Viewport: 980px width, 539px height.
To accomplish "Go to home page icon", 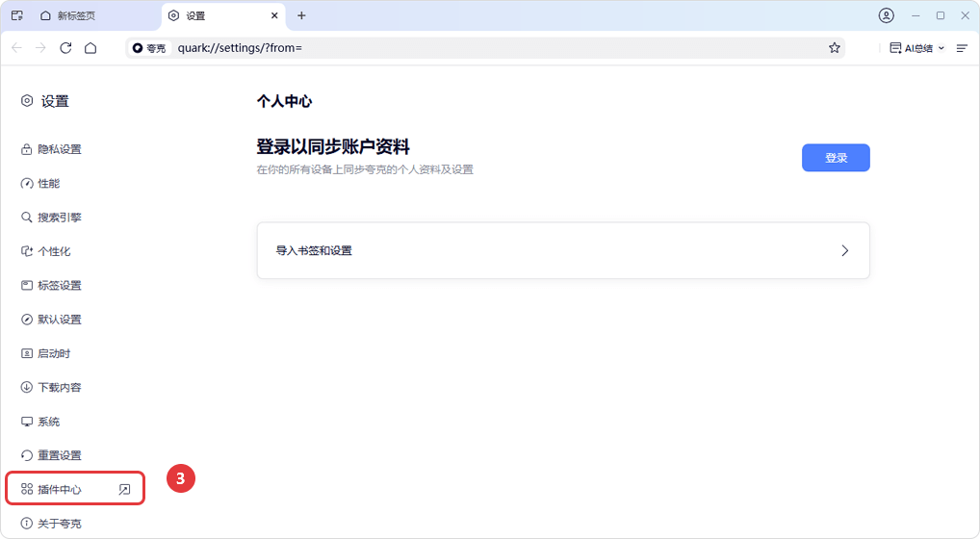I will click(x=90, y=48).
